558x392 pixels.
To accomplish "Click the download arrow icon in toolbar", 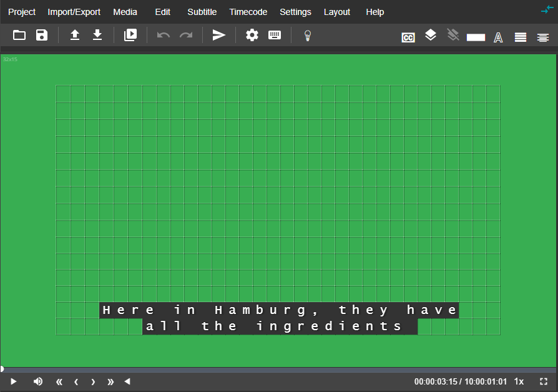I will 97,36.
